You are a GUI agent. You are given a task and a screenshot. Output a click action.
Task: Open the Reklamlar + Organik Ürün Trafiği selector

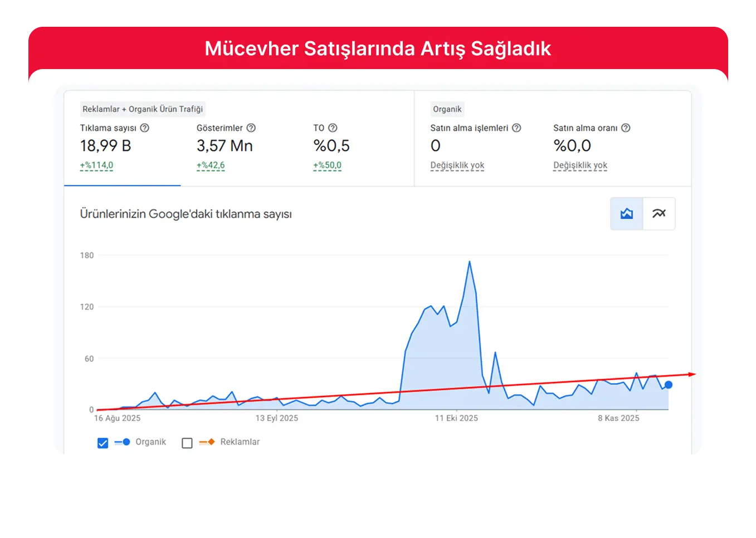click(143, 109)
